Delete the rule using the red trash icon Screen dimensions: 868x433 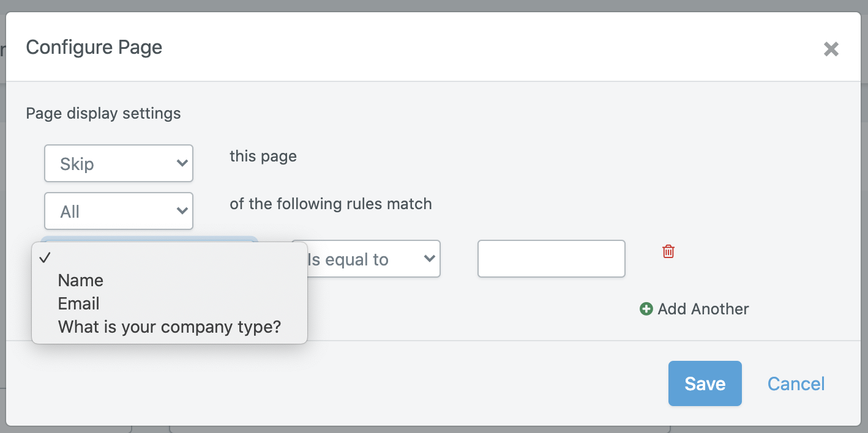pos(668,251)
